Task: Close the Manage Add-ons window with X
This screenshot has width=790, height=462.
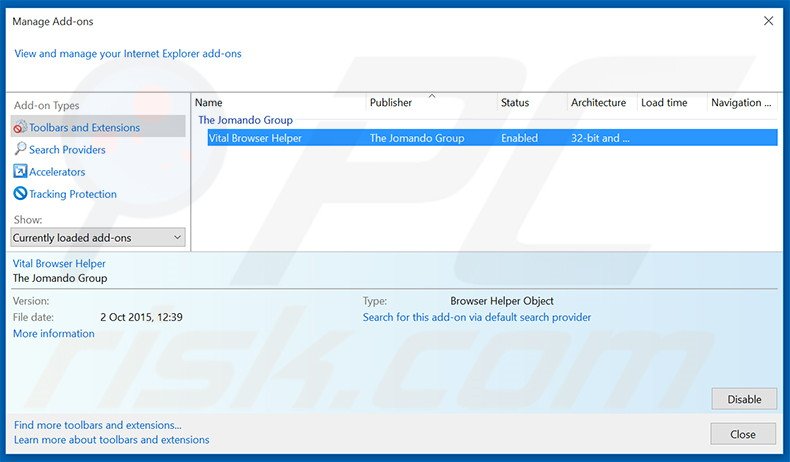Action: click(x=768, y=21)
